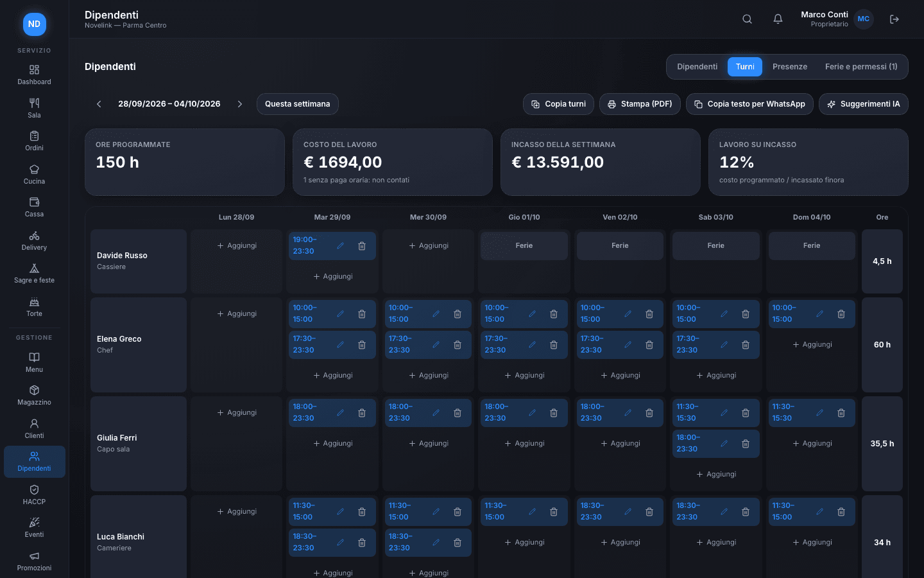Open Sagre e feste section
The image size is (924, 578).
(x=35, y=274)
